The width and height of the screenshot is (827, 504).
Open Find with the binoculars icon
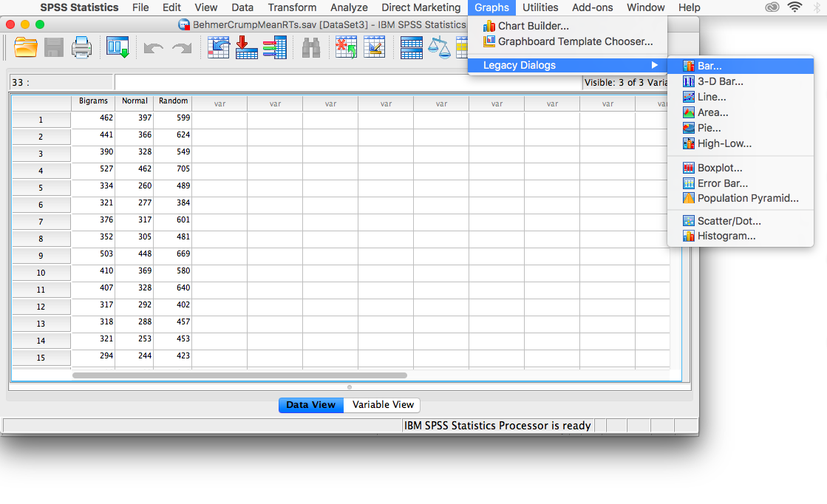pyautogui.click(x=311, y=48)
